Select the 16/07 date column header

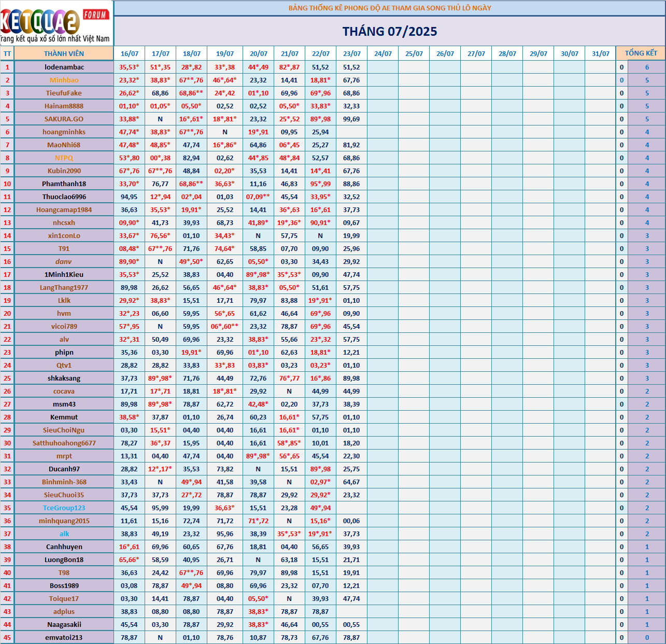(129, 53)
